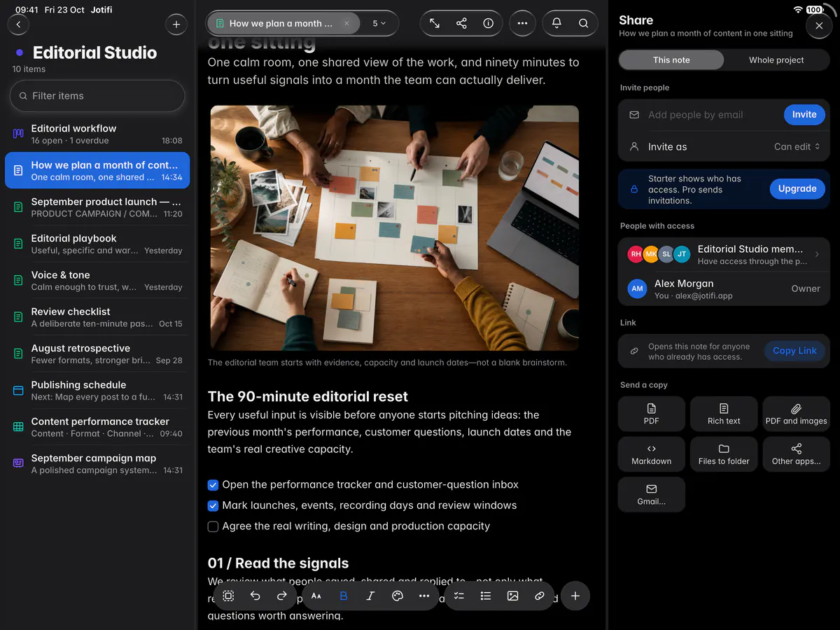Open Voice & tone note
Screen dimensions: 840x630
(x=97, y=281)
